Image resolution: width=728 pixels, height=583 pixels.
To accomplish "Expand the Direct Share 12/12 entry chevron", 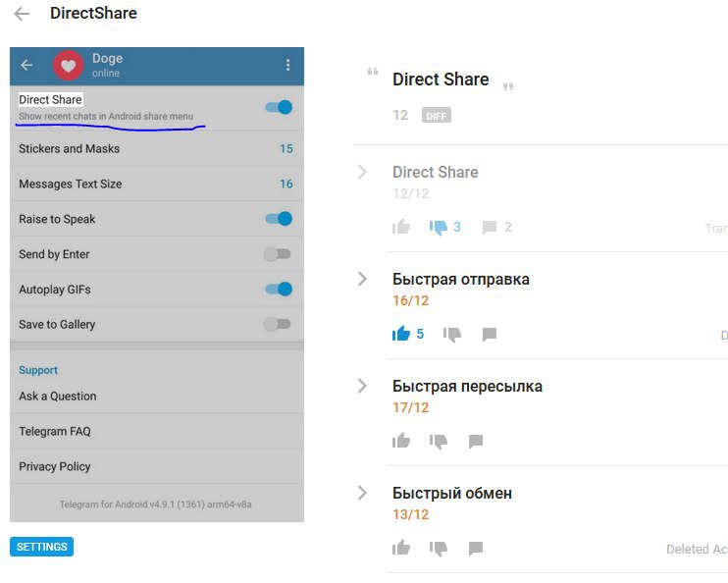I will [x=363, y=172].
